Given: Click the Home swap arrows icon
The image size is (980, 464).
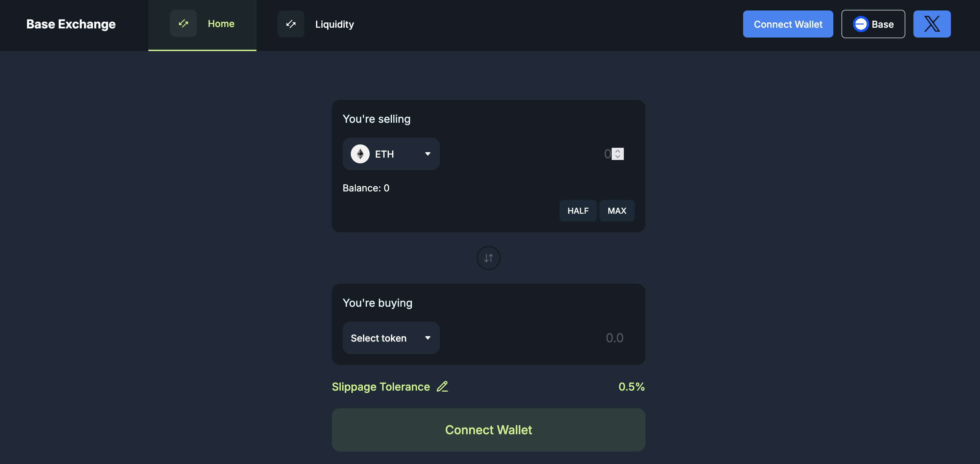Looking at the screenshot, I should (x=183, y=24).
